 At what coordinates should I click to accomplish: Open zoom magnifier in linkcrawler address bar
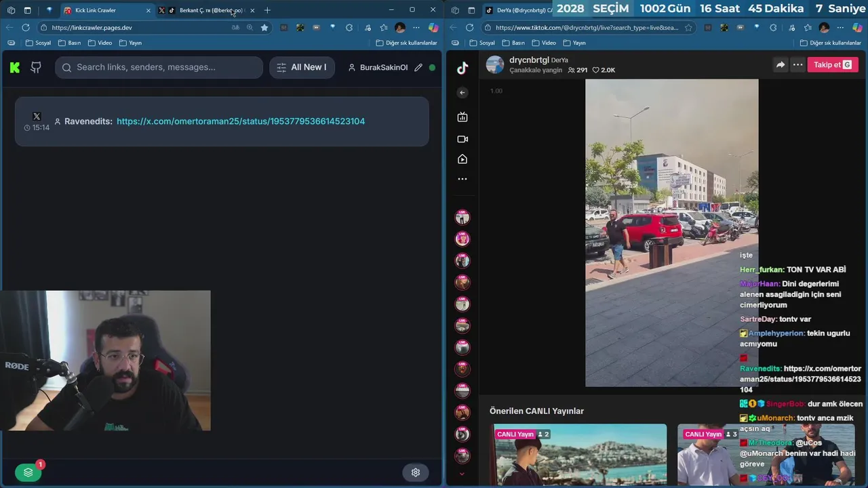click(x=250, y=28)
